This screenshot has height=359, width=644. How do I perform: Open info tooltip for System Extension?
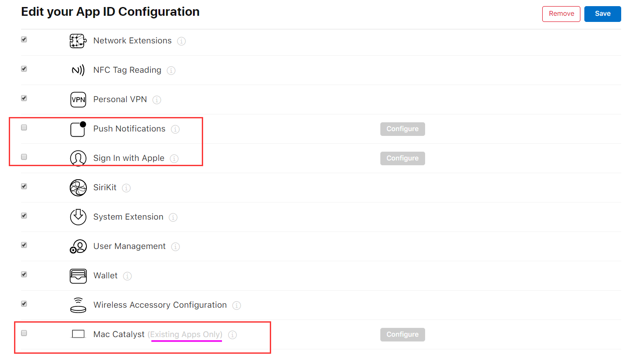pyautogui.click(x=173, y=217)
